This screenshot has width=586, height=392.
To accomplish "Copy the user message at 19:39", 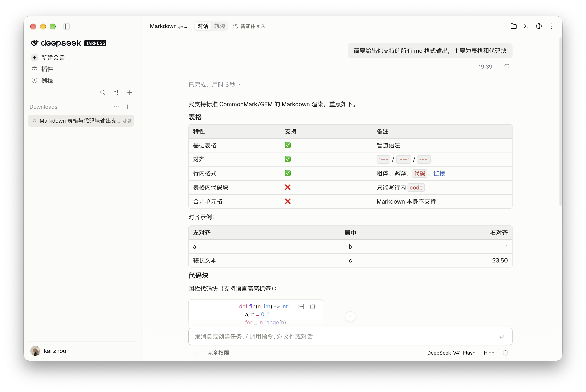I will 506,67.
